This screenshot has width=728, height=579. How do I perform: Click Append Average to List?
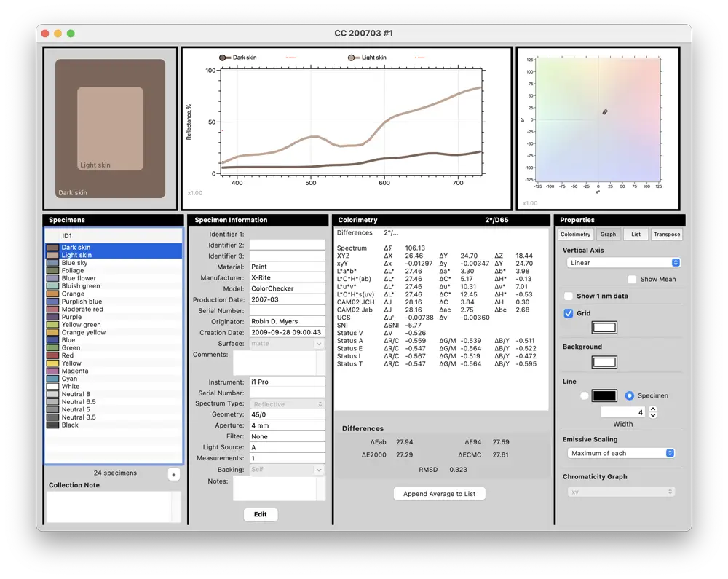(439, 493)
